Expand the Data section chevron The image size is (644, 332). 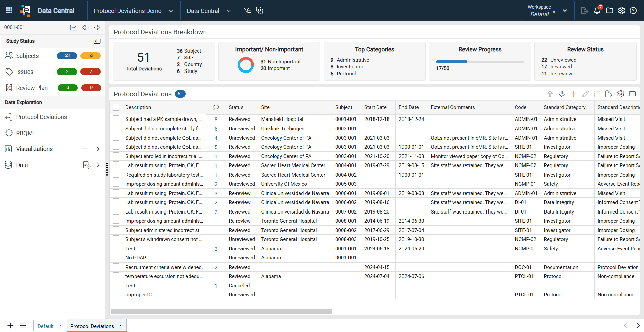(x=98, y=165)
